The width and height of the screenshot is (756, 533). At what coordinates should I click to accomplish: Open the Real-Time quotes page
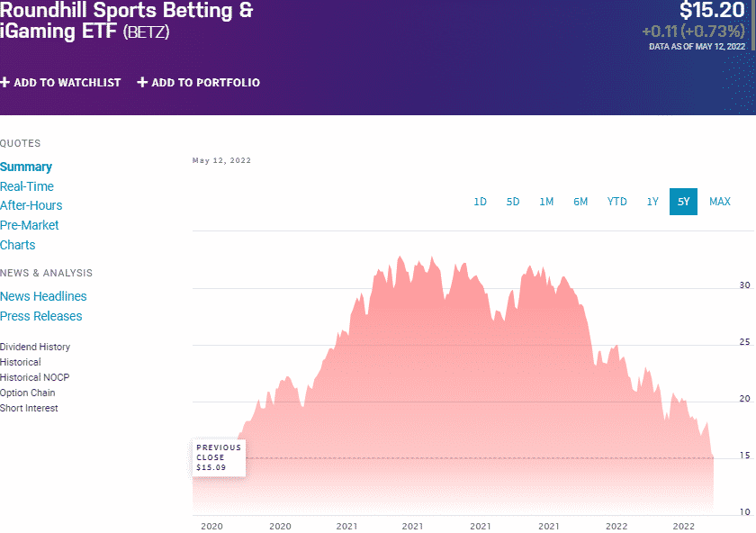27,186
